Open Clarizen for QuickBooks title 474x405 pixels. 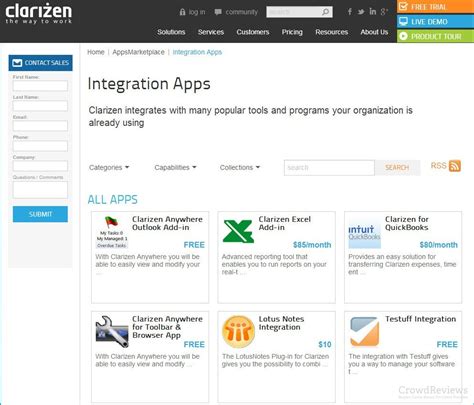407,223
